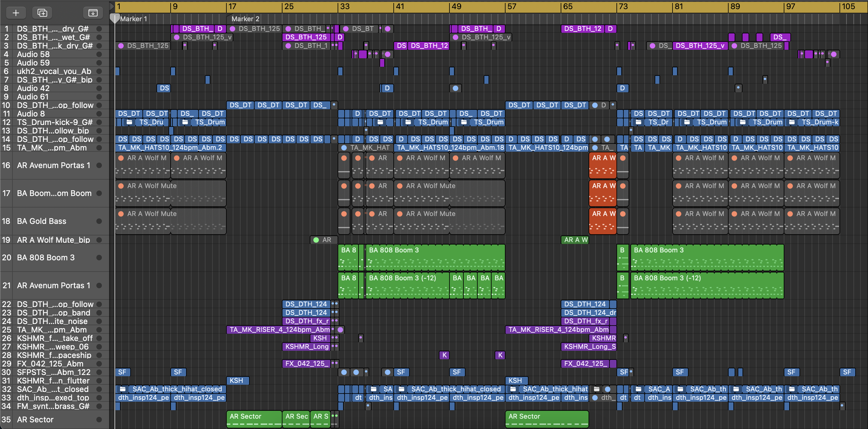Click the green circle in track 19's AR region
Viewport: 868px width, 429px height.
tap(316, 240)
